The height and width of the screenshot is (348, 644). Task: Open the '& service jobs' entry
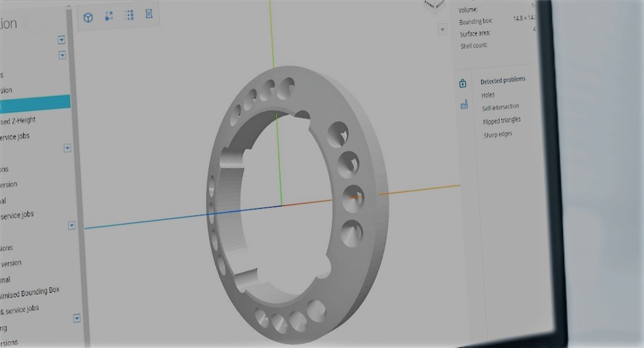tap(19, 310)
